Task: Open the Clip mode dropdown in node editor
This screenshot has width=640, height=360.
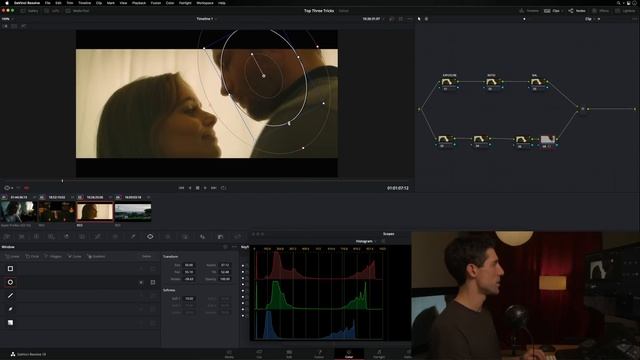Action: coord(590,19)
